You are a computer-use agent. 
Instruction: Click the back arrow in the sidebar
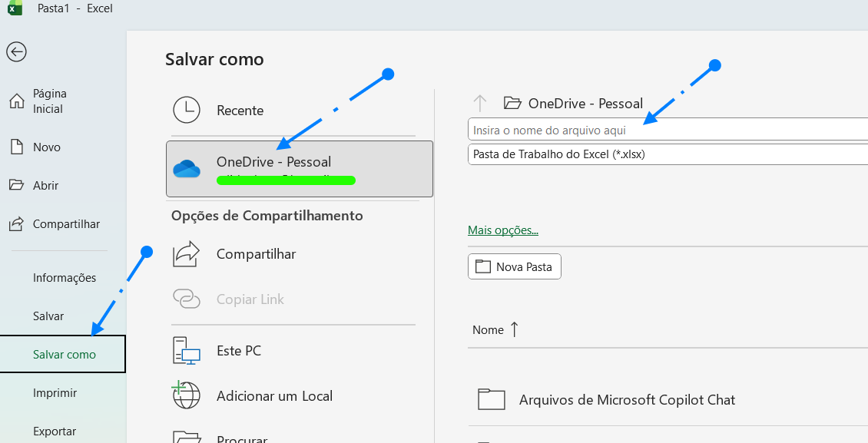17,52
